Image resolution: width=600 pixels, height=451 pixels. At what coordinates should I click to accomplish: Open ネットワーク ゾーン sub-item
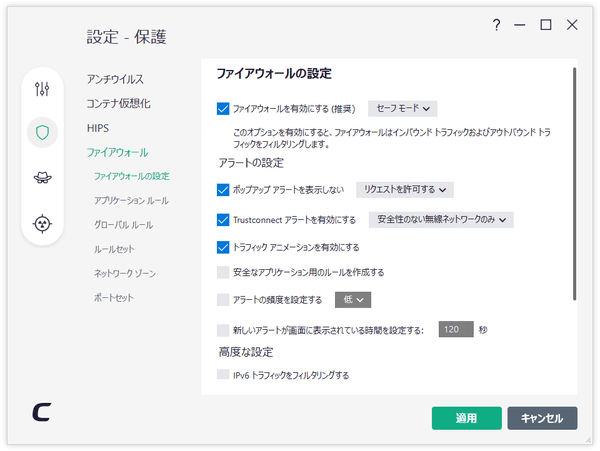tap(125, 273)
